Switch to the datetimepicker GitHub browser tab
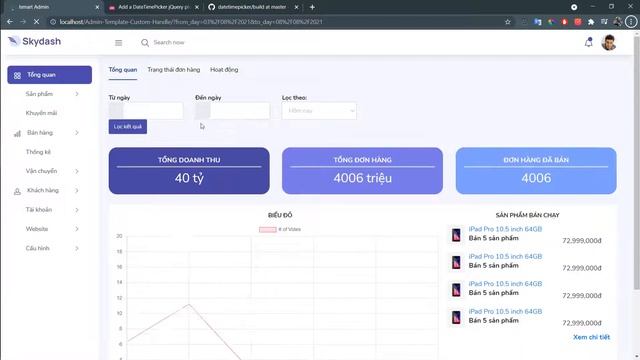Screen dimensions: 640x360 (252, 7)
